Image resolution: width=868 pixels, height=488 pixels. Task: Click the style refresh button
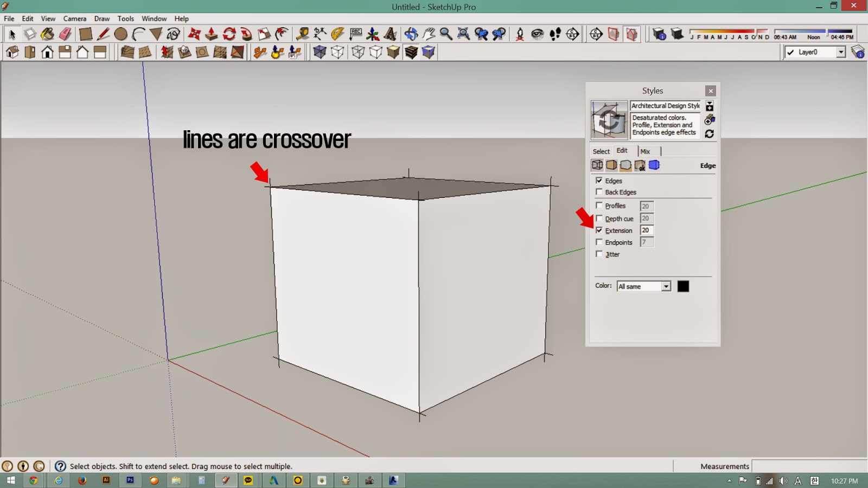click(709, 134)
